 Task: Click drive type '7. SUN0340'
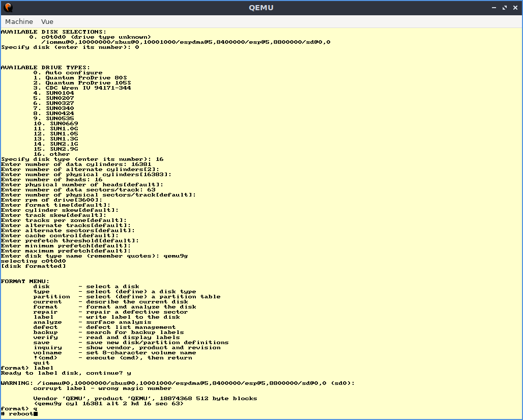coord(54,108)
